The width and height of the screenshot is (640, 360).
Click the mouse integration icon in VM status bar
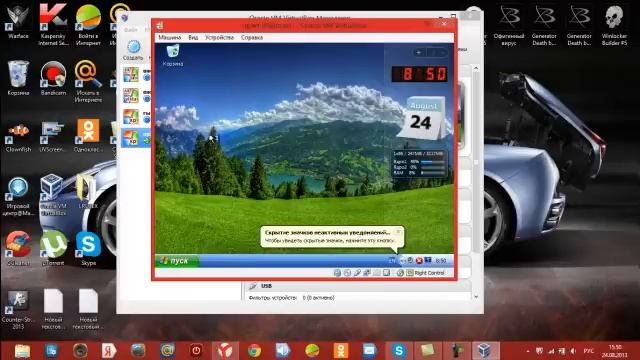pos(400,273)
